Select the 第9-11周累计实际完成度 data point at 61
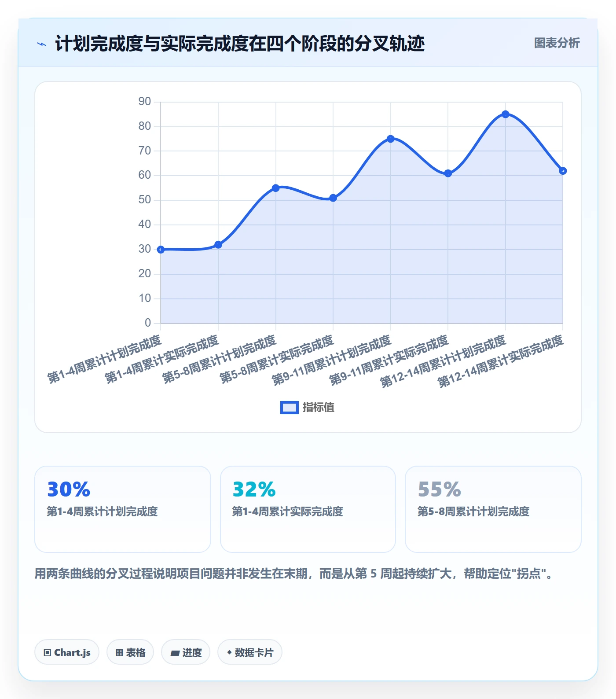This screenshot has width=616, height=699. click(448, 173)
